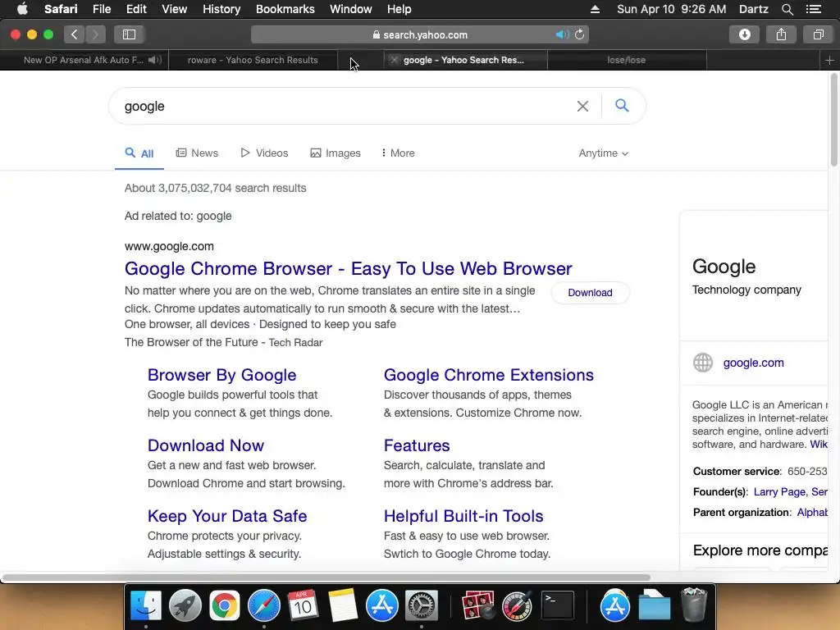Reload the page with refresh icon
This screenshot has height=630, width=840.
coord(579,34)
